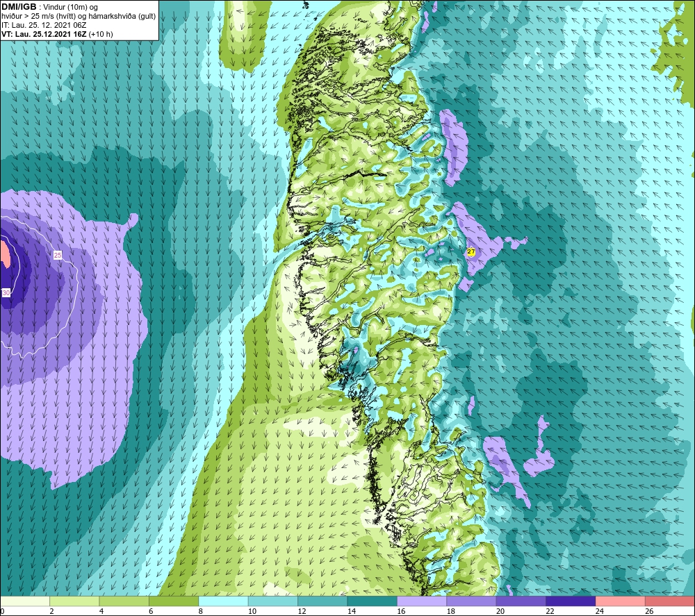Click the salmon above-26 legend swatch
The height and width of the screenshot is (616, 695).
[670, 601]
